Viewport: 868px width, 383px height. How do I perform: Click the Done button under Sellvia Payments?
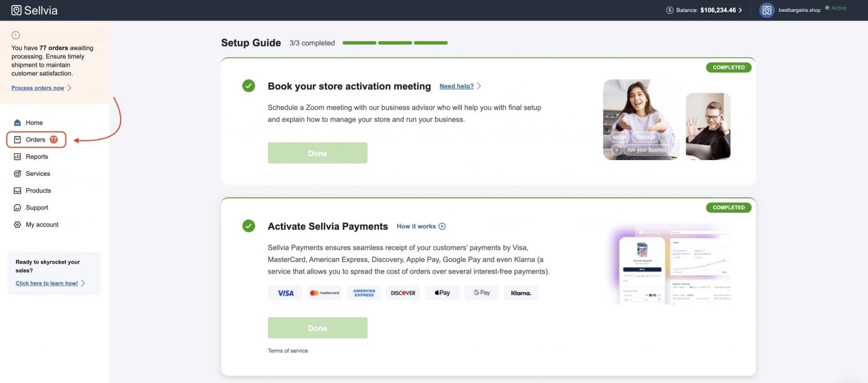pyautogui.click(x=317, y=328)
